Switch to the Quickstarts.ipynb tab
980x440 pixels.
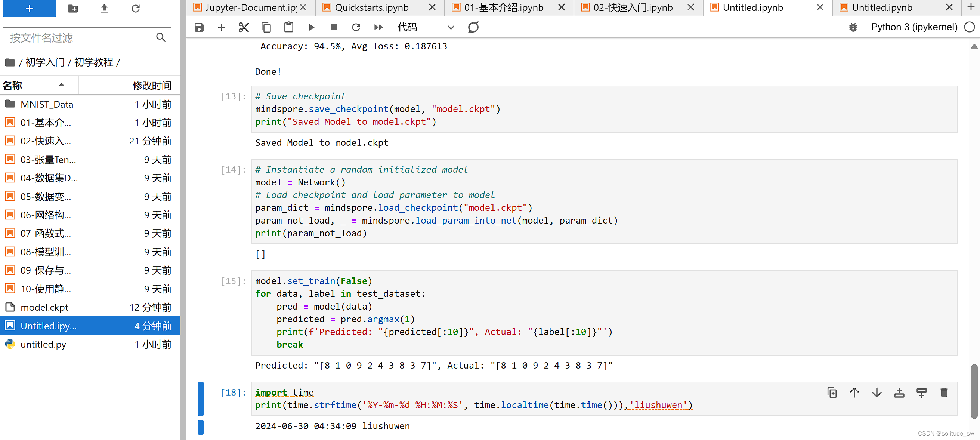[x=371, y=7]
